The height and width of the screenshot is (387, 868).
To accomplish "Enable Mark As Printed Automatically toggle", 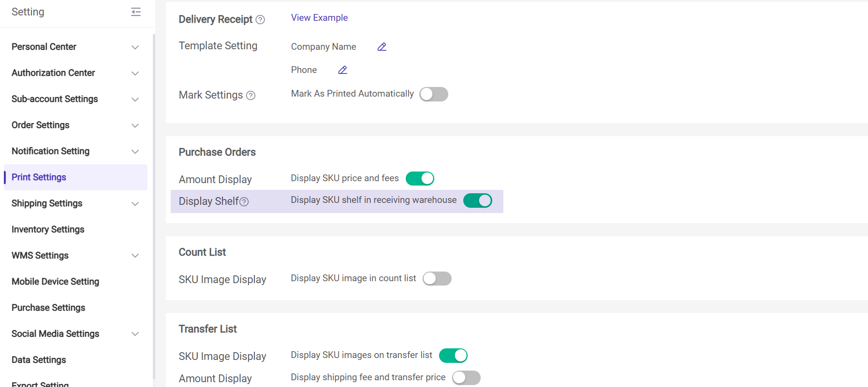I will click(434, 94).
